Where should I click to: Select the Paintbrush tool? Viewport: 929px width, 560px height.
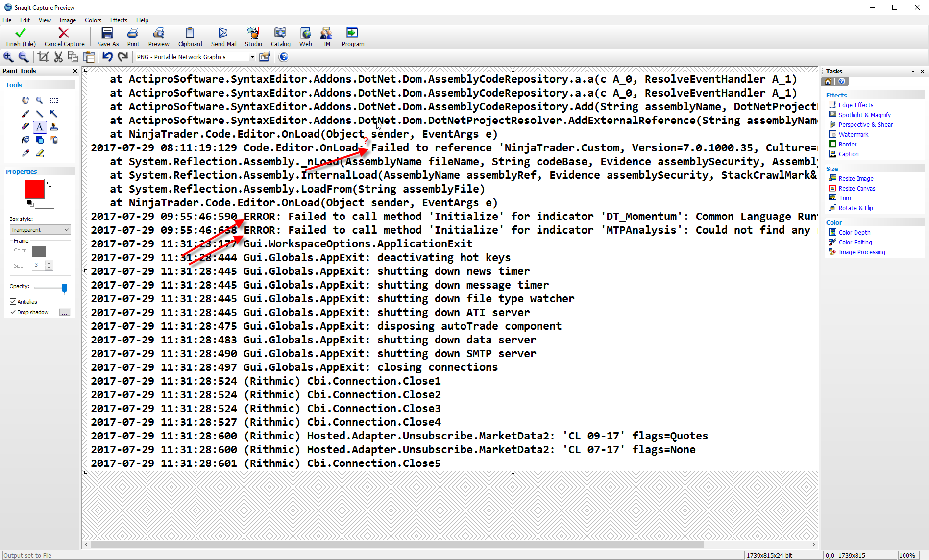(x=25, y=114)
